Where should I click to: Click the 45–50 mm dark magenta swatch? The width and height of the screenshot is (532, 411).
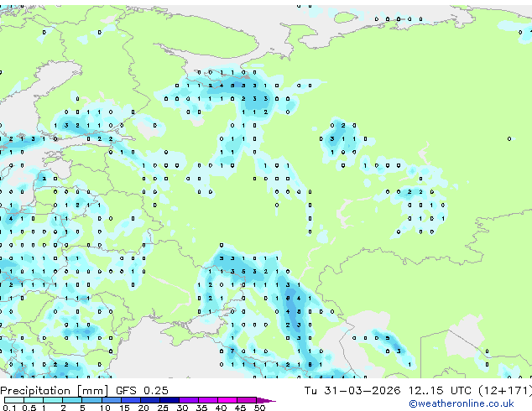[247, 400]
